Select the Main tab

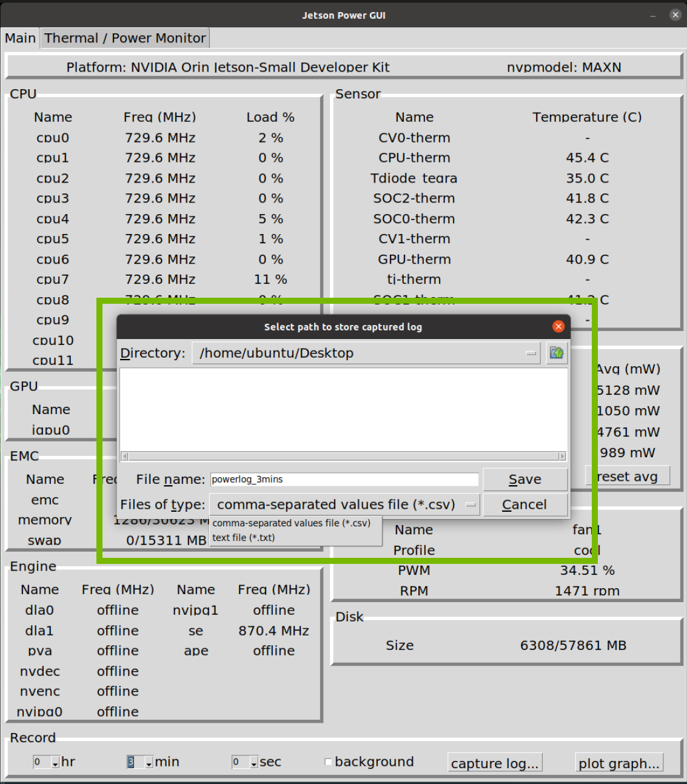pyautogui.click(x=20, y=38)
